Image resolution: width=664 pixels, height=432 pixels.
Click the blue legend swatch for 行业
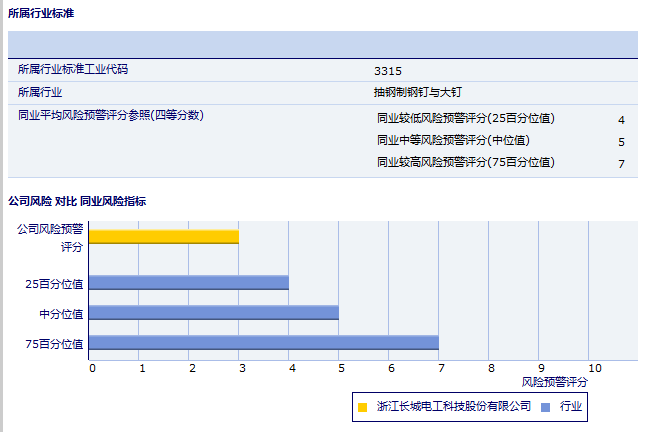click(x=545, y=407)
